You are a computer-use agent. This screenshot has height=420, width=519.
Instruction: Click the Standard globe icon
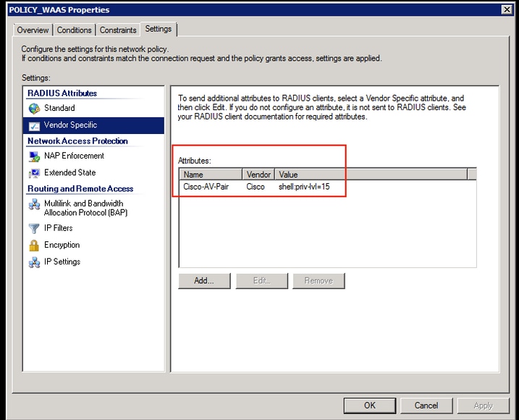click(34, 109)
